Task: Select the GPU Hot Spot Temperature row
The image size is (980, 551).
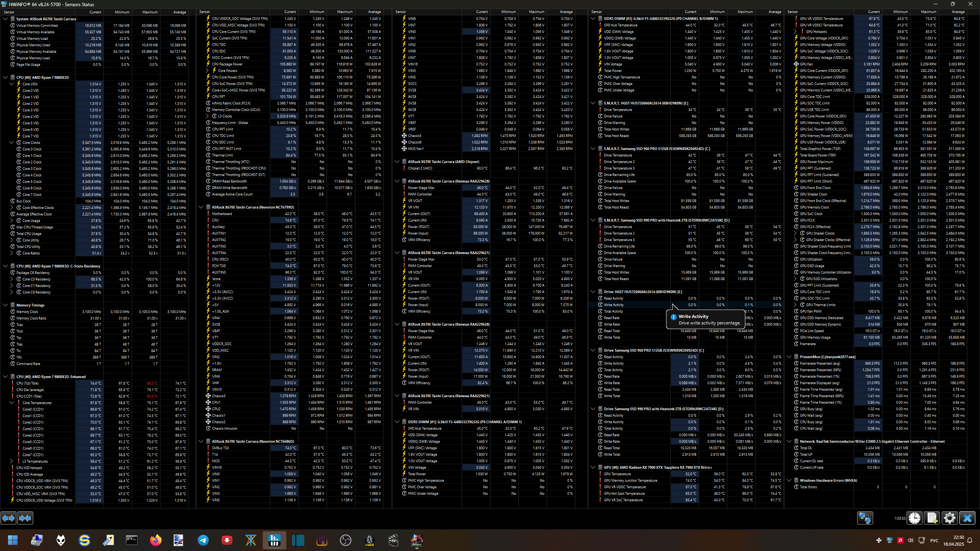Action: point(624,494)
